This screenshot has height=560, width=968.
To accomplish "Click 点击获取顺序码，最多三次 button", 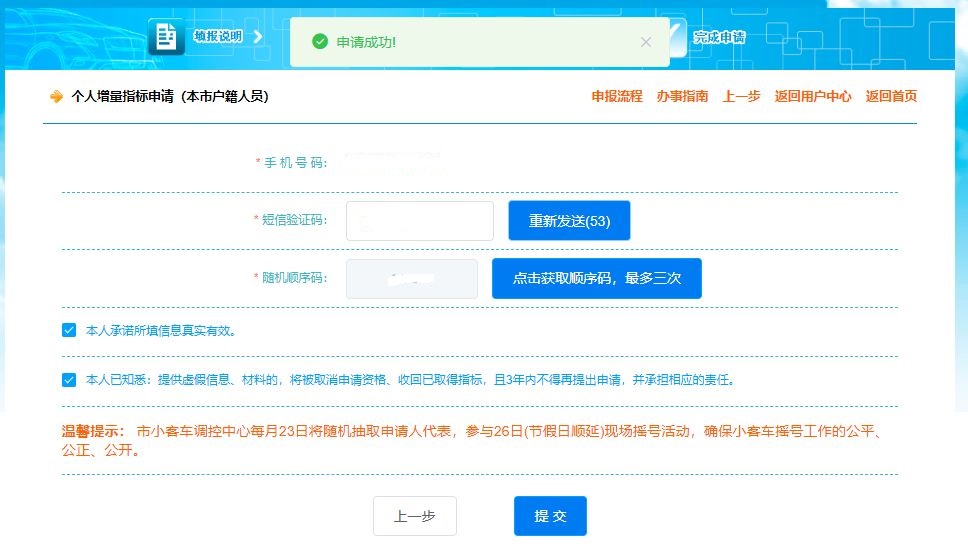I will 596,278.
